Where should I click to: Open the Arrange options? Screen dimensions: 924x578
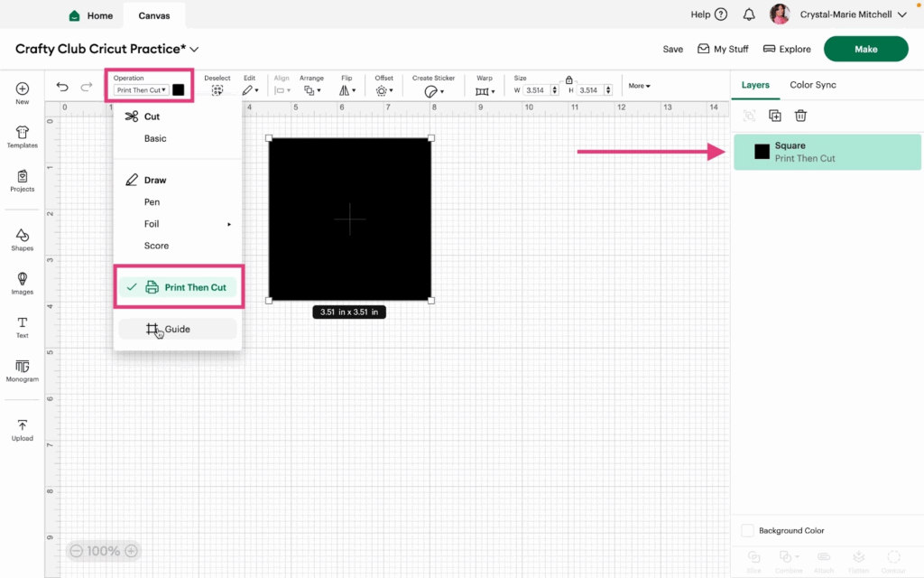coord(311,90)
